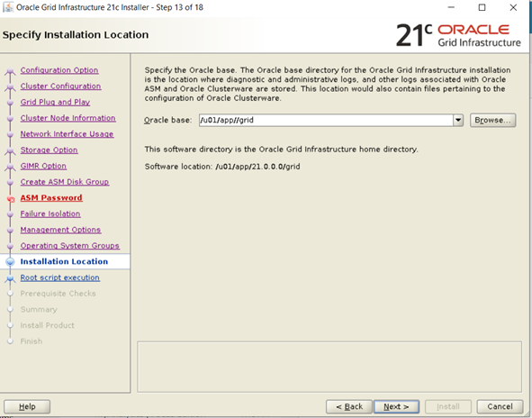This screenshot has width=532, height=418.
Task: Click the Storage Option step marker icon
Action: [x=10, y=151]
